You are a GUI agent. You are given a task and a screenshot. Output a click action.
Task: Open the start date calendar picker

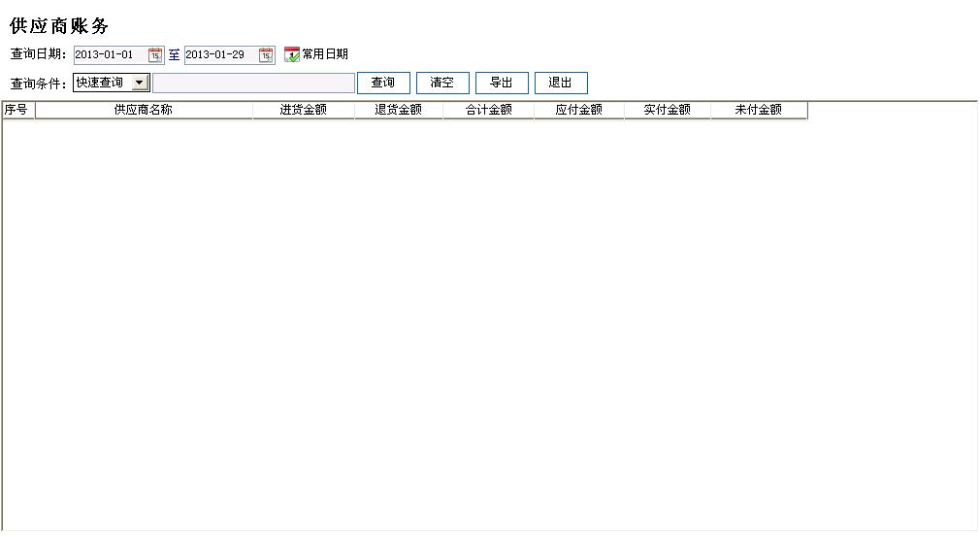tap(155, 55)
